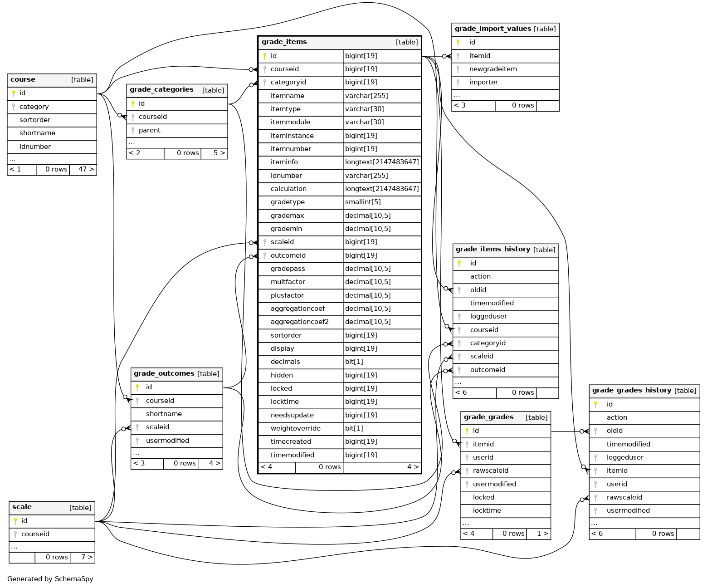707x588 pixels.
Task: Click the grey key icon beside course category
Action: 14,107
